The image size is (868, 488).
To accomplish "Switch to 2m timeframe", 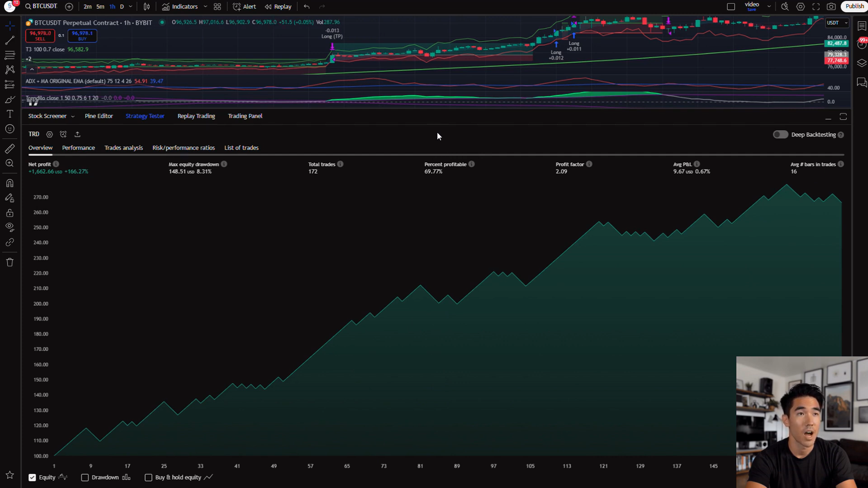I will coord(87,6).
